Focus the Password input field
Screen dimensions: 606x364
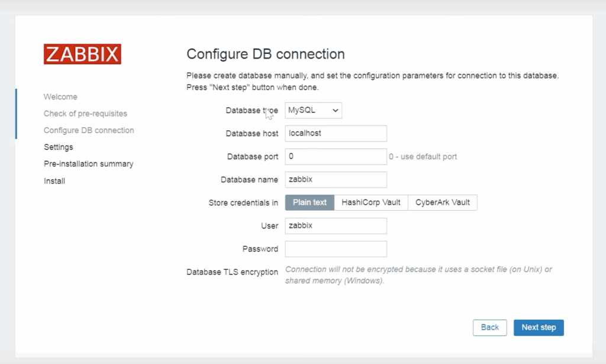point(336,249)
